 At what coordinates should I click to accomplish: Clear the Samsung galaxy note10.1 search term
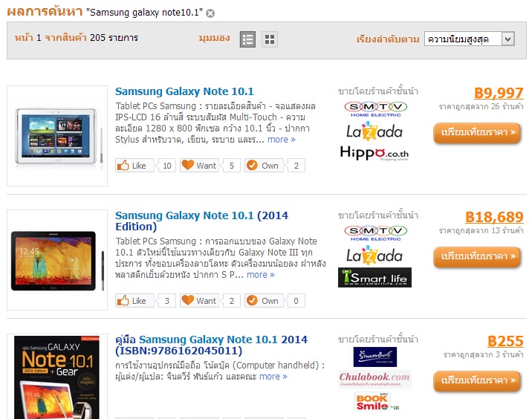(210, 13)
